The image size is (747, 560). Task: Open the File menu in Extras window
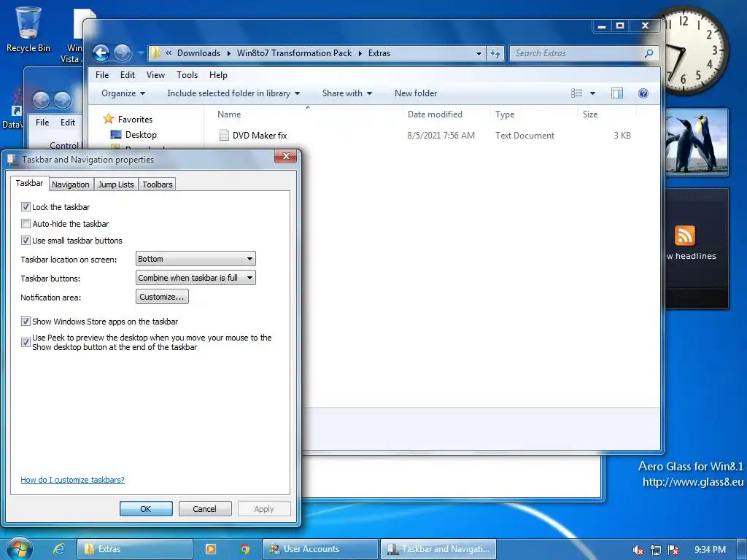[x=102, y=75]
